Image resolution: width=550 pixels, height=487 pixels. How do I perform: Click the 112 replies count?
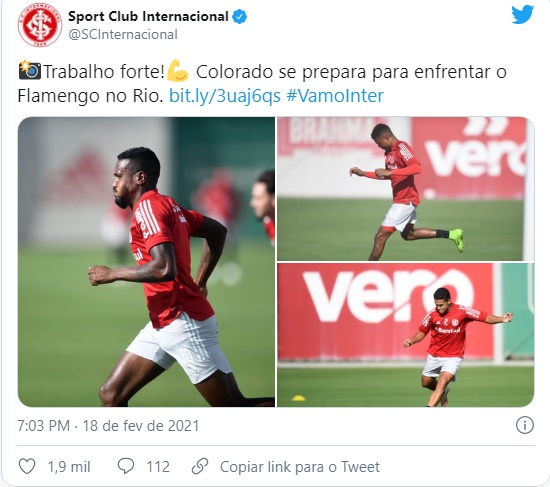[x=158, y=467]
